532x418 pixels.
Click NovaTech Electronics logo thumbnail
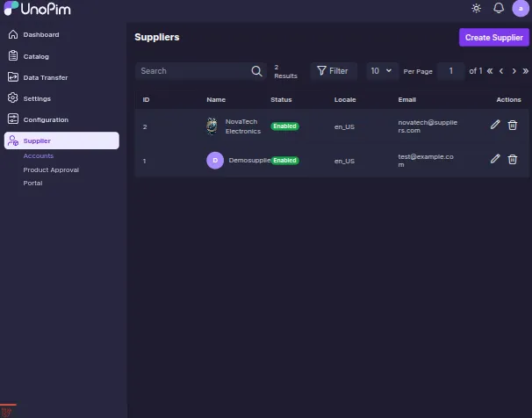tap(212, 126)
